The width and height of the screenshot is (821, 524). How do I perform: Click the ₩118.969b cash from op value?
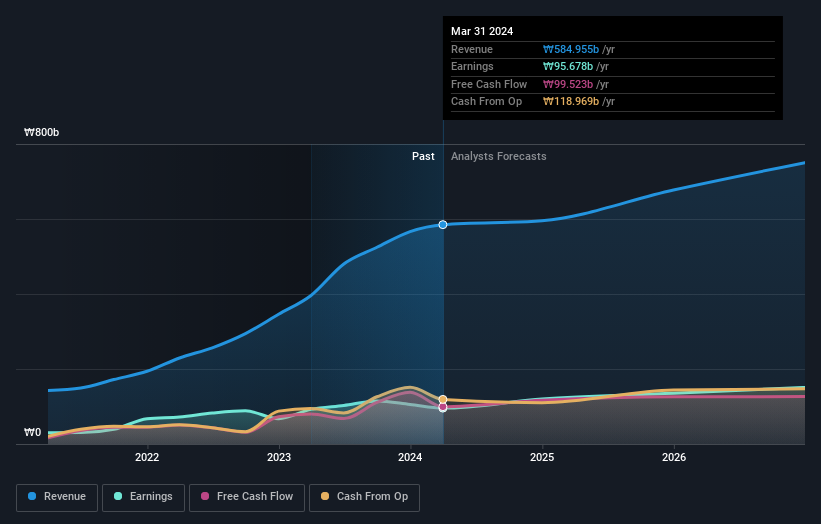571,102
